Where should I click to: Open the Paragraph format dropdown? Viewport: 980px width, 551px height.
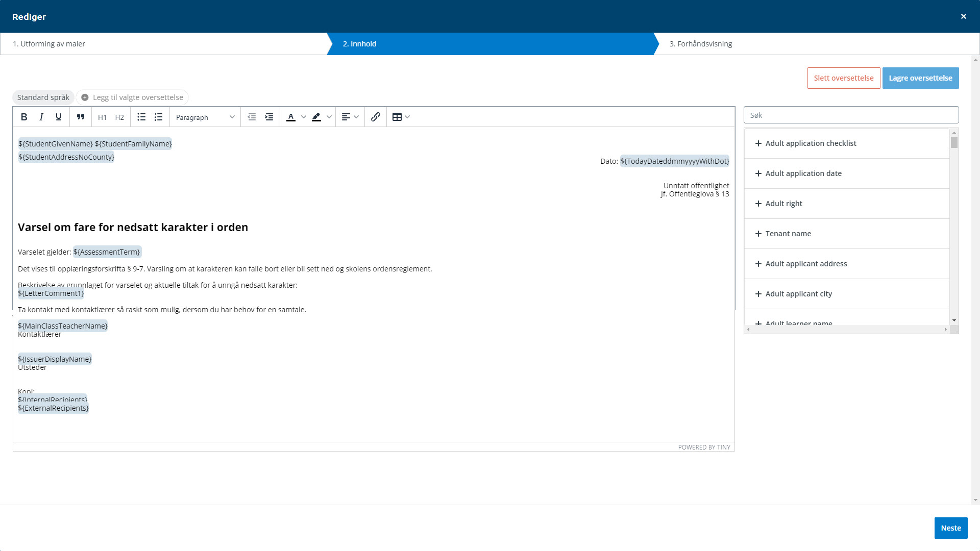[205, 117]
